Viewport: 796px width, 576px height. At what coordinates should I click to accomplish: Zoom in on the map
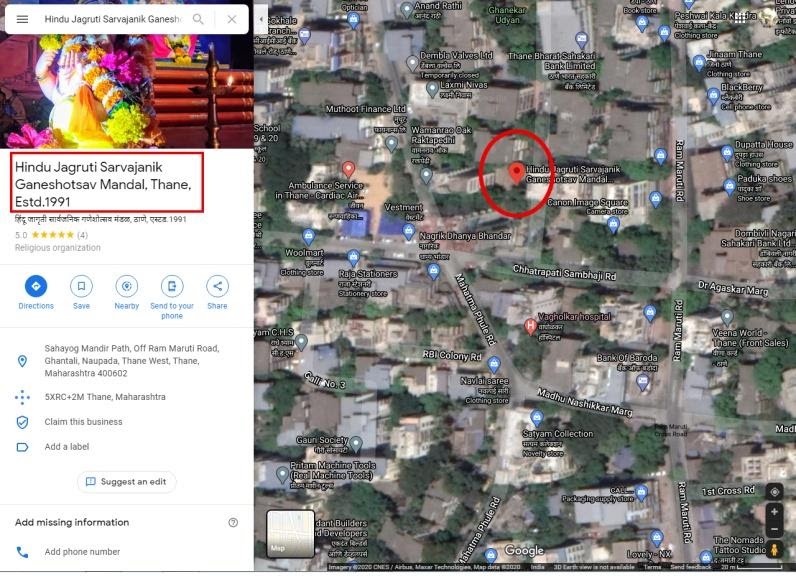(x=774, y=512)
